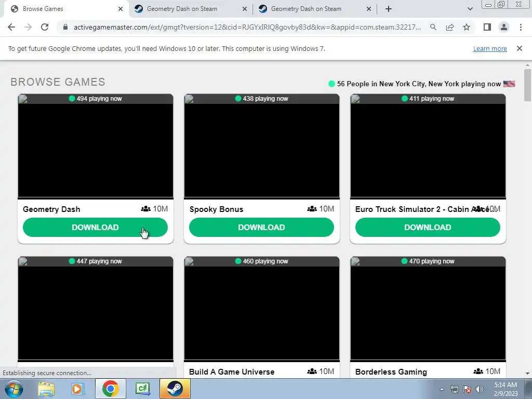Click the 411 playing now label

pos(428,99)
